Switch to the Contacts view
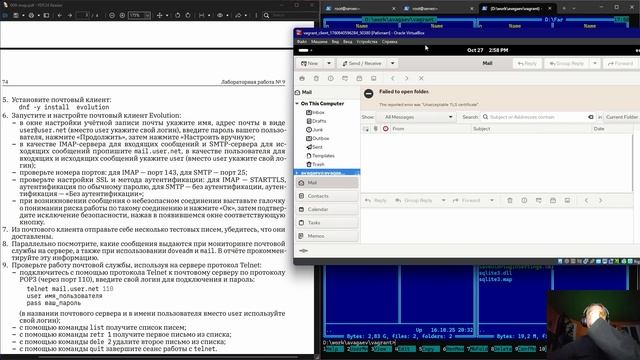The image size is (640, 360). [327, 196]
